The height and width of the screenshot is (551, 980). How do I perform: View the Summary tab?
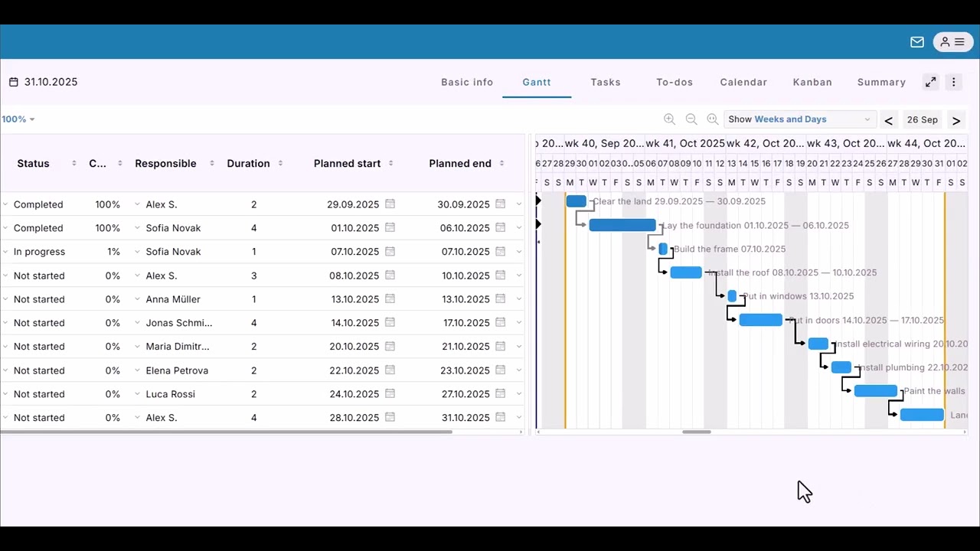coord(881,82)
